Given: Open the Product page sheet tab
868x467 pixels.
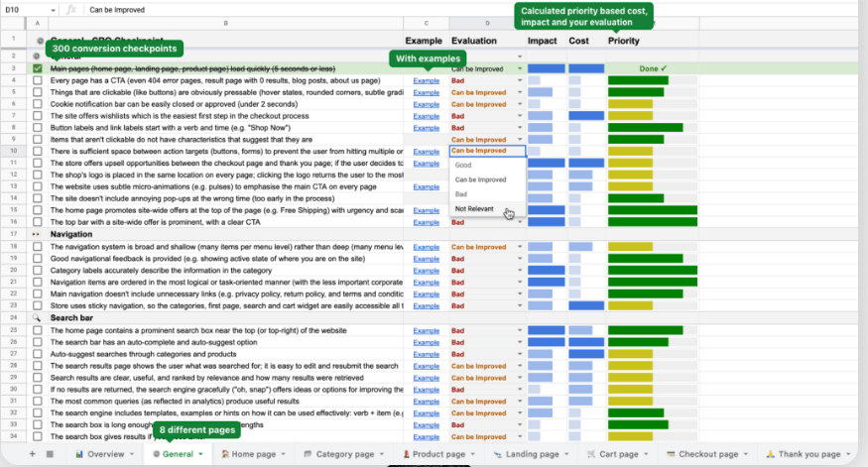Looking at the screenshot, I should 438,454.
